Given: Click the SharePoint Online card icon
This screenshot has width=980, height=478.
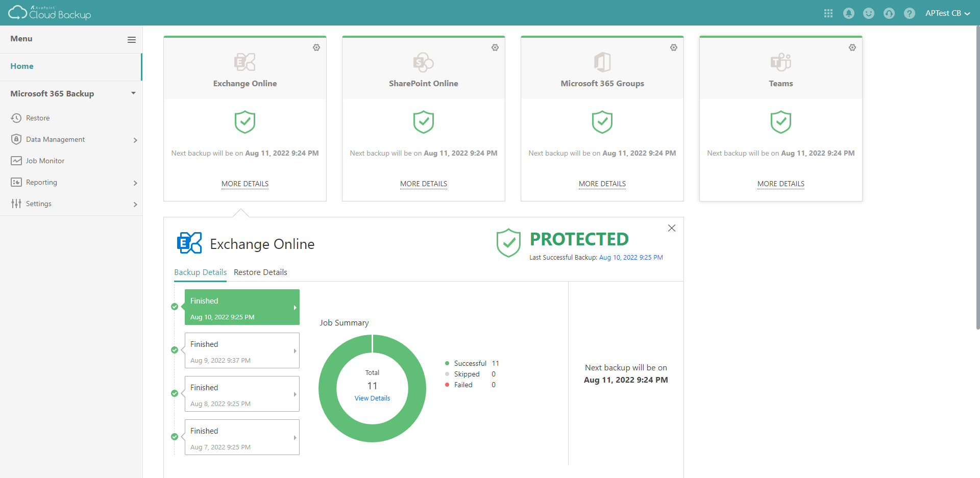Looking at the screenshot, I should pos(424,62).
